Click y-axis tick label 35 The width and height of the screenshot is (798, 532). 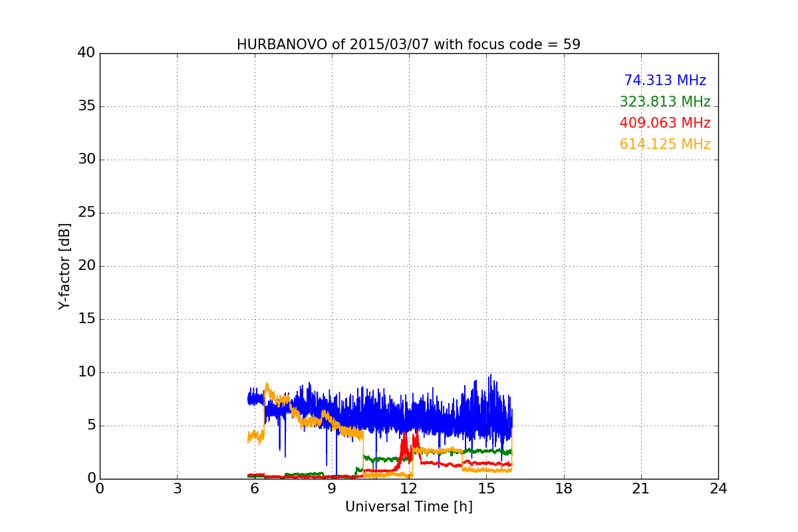pyautogui.click(x=86, y=106)
